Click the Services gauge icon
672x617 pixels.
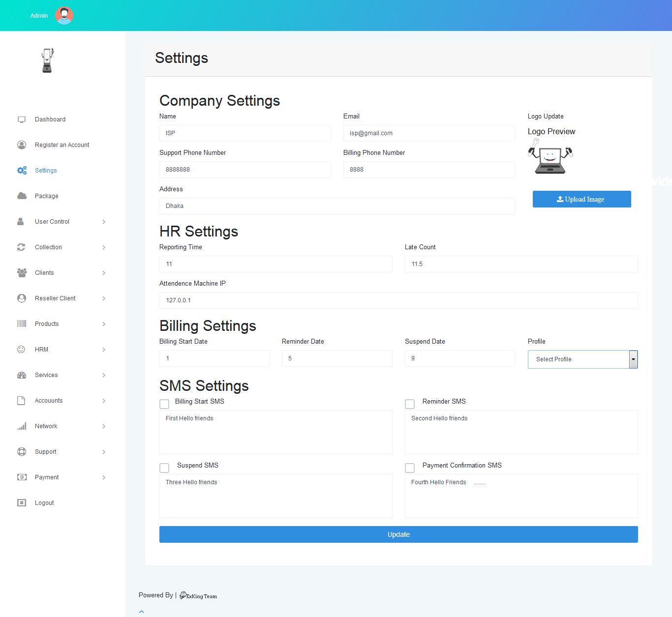tap(22, 375)
